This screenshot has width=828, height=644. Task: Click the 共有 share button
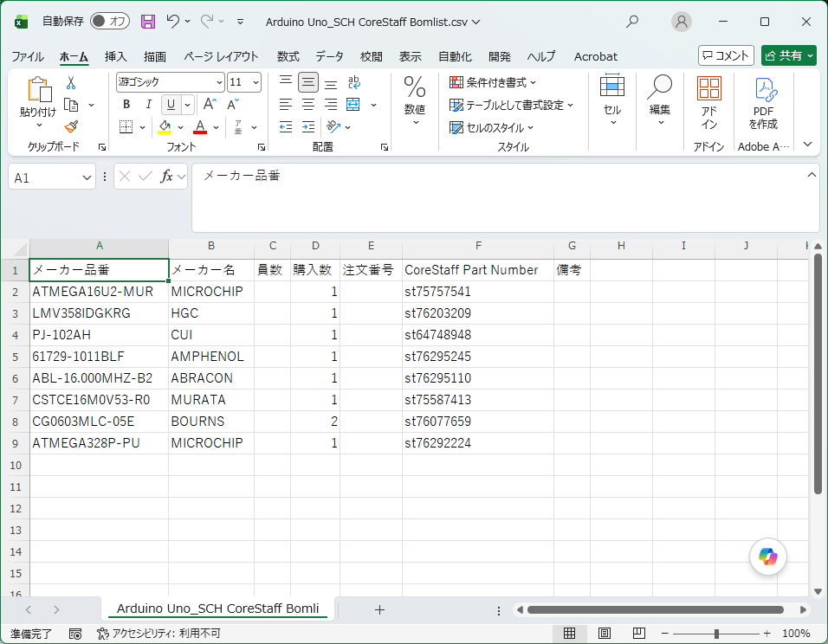click(789, 55)
